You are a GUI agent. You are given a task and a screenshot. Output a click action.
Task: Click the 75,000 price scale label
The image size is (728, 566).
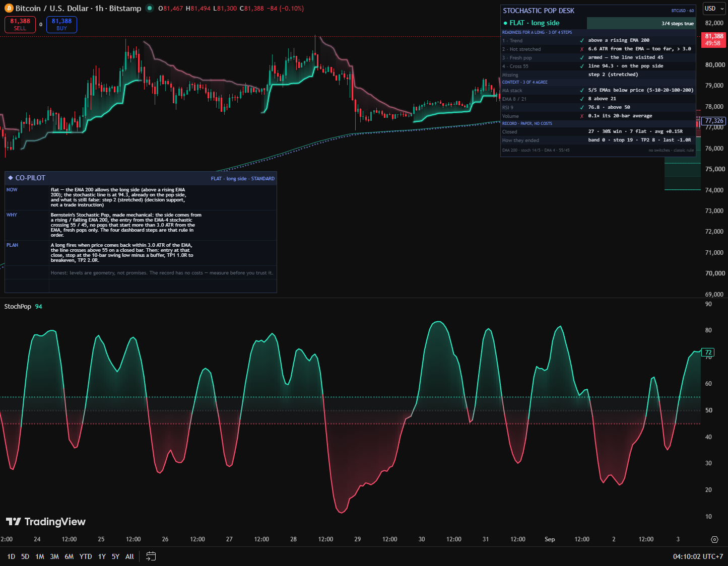(715, 169)
